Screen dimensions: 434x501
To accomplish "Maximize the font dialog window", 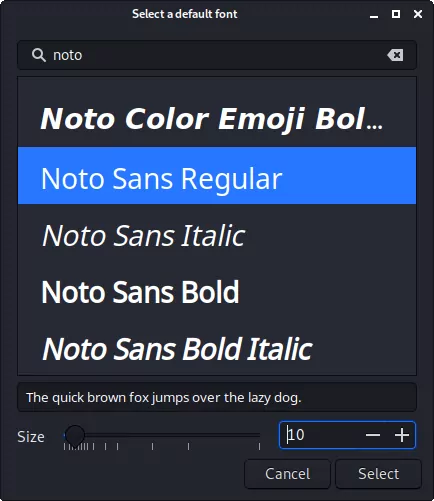I will coord(396,14).
